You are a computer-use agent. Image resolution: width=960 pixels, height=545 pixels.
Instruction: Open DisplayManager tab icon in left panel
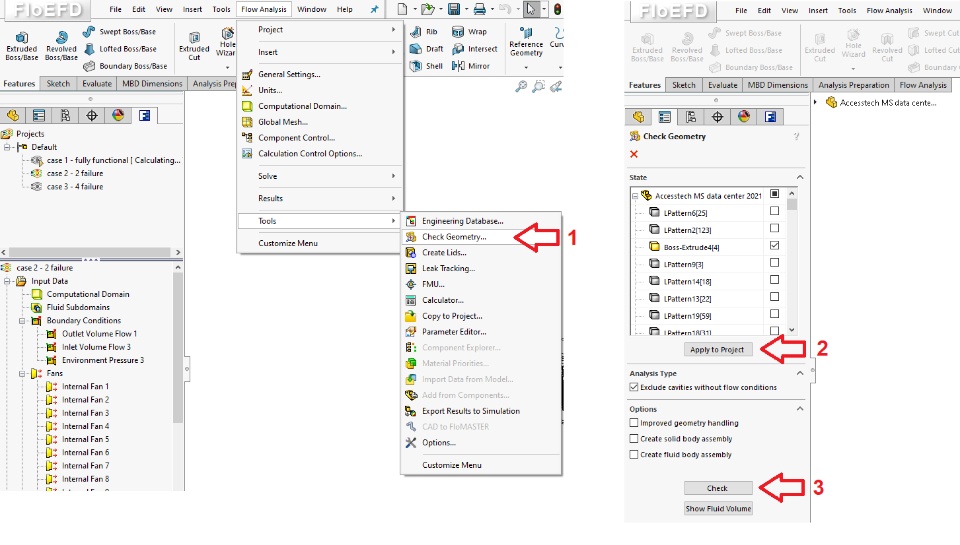(118, 115)
